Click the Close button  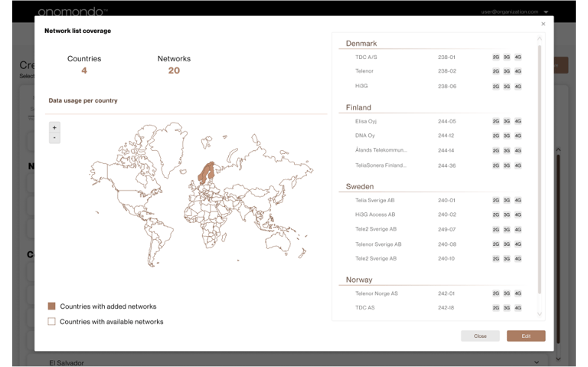480,336
